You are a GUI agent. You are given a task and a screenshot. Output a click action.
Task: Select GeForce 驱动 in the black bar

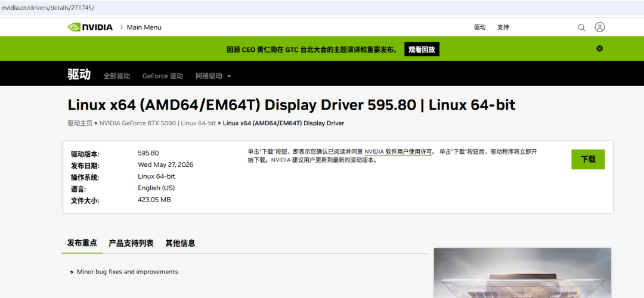point(163,76)
